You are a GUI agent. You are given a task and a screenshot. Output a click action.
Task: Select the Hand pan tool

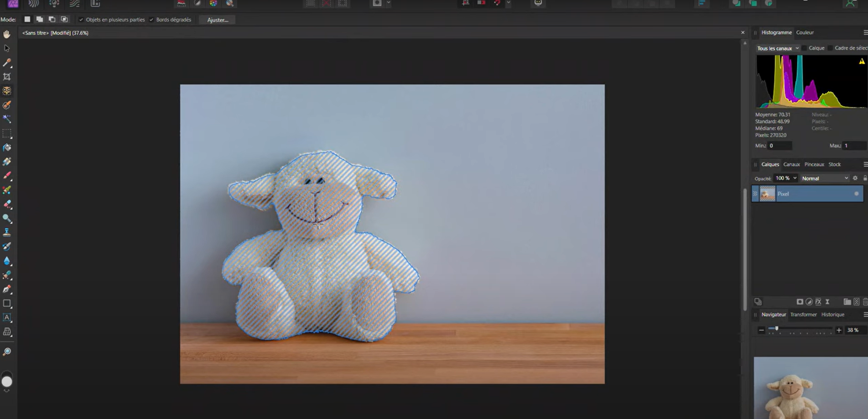click(x=7, y=34)
